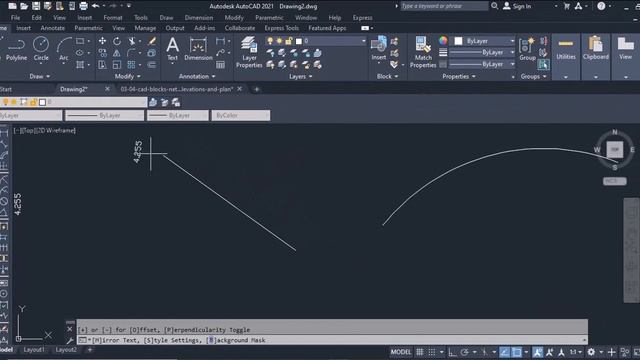640x360 pixels.
Task: Expand the Layers panel flyout
Action: pos(301,76)
